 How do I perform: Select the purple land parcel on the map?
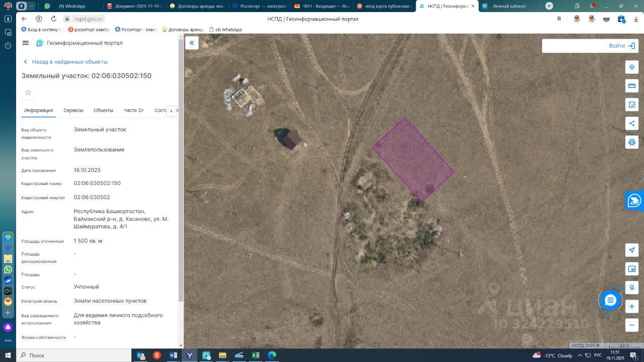(414, 160)
